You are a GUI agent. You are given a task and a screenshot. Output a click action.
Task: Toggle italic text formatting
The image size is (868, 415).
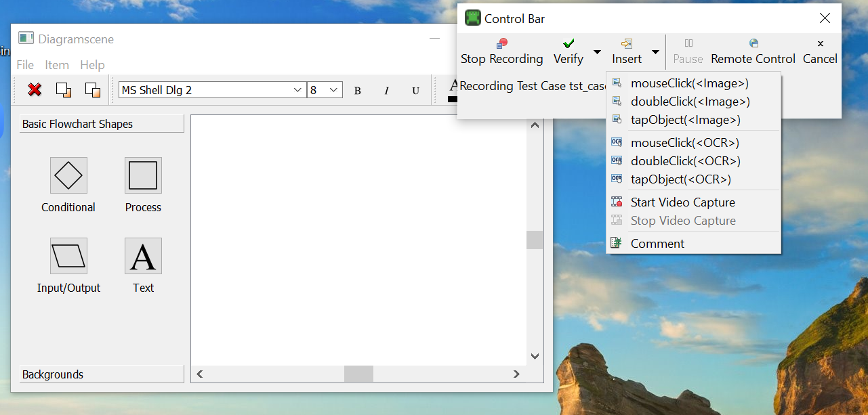point(386,91)
